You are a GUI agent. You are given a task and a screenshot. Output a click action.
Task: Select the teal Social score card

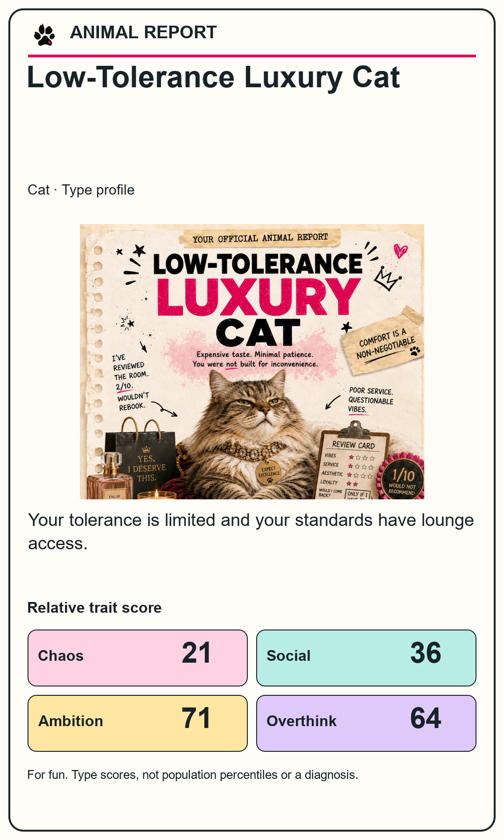(366, 658)
